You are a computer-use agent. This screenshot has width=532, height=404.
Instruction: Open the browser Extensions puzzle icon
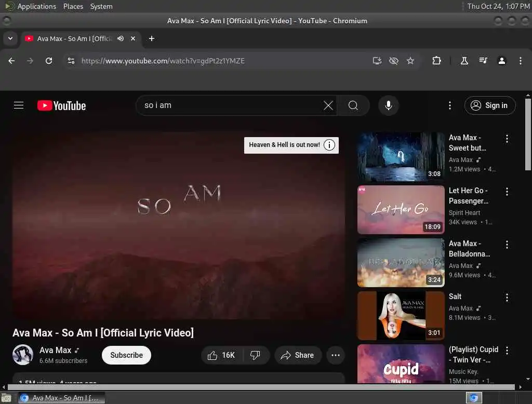[x=436, y=61]
